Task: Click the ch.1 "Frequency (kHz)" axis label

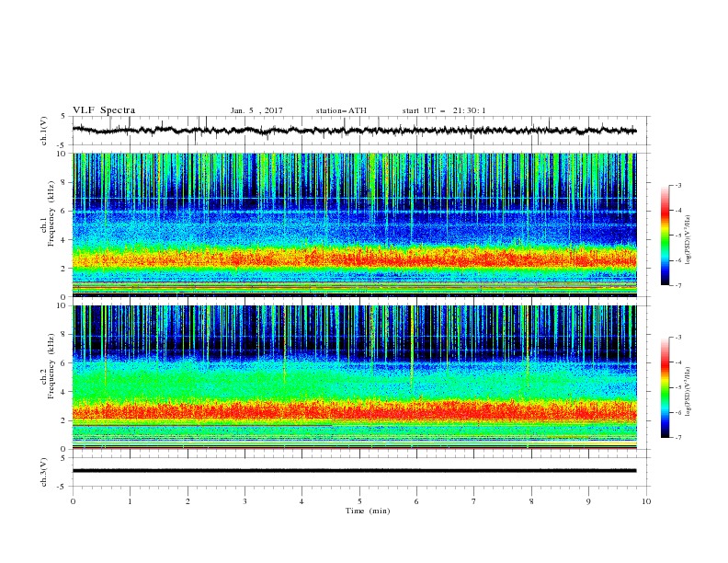Action: click(x=51, y=214)
